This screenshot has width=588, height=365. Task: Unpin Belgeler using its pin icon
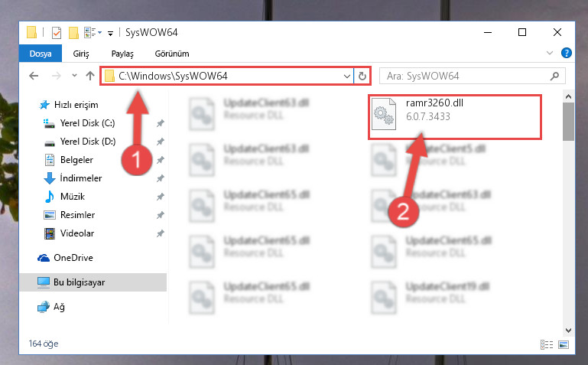[160, 160]
